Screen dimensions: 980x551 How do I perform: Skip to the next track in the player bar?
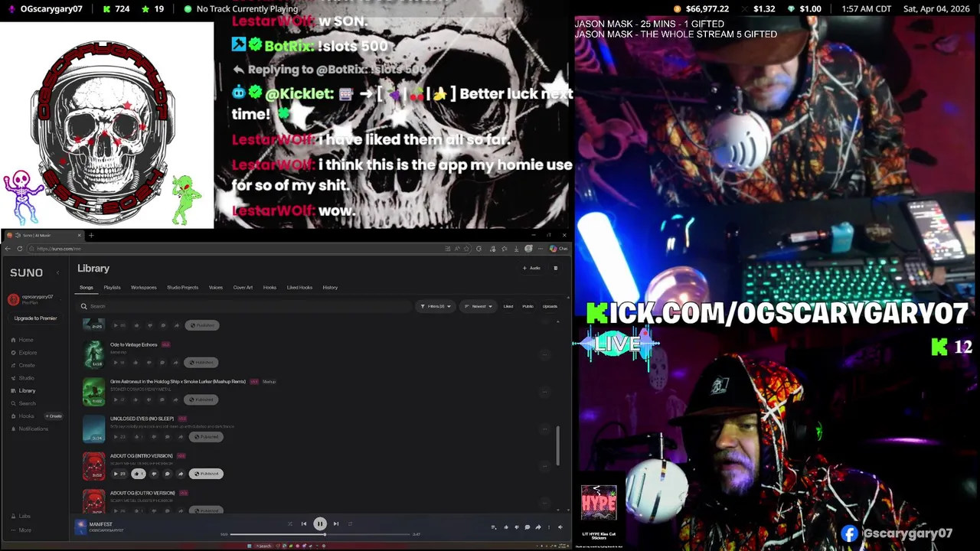click(335, 524)
